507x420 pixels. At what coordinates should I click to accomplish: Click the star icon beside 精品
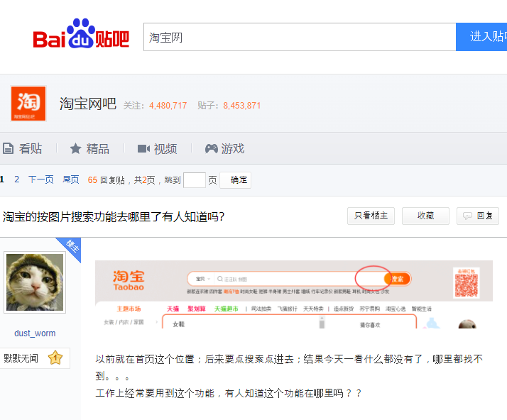pyautogui.click(x=76, y=148)
